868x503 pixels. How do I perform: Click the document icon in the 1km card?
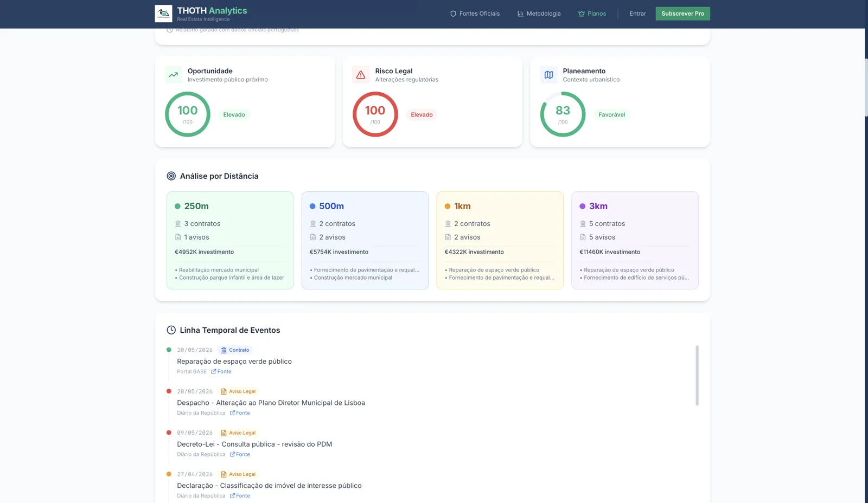coord(448,237)
